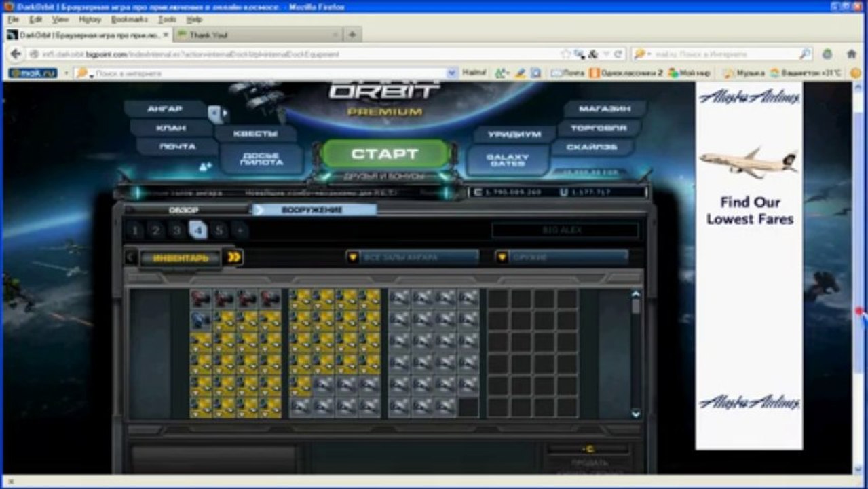Click the BIG ALEX ship name field
Viewport: 868px width, 489px height.
[565, 231]
